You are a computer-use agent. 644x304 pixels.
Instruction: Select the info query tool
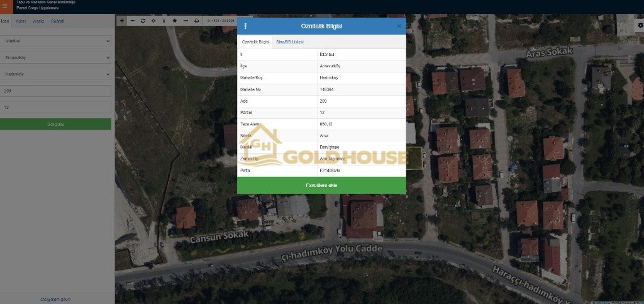(164, 21)
